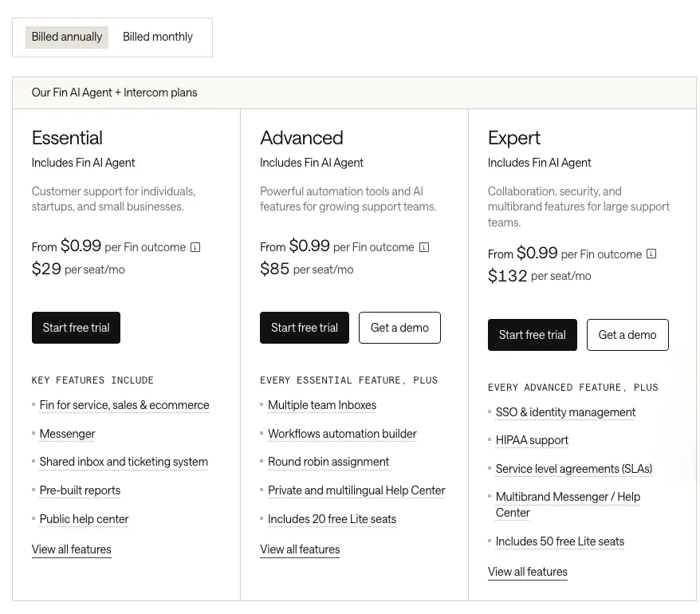
Task: Open Service level agreements (SLAs) feature
Action: pyautogui.click(x=574, y=469)
